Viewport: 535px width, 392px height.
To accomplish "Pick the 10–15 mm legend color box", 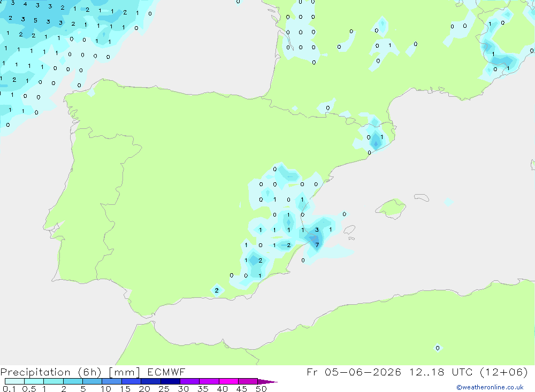I will [x=112, y=381].
